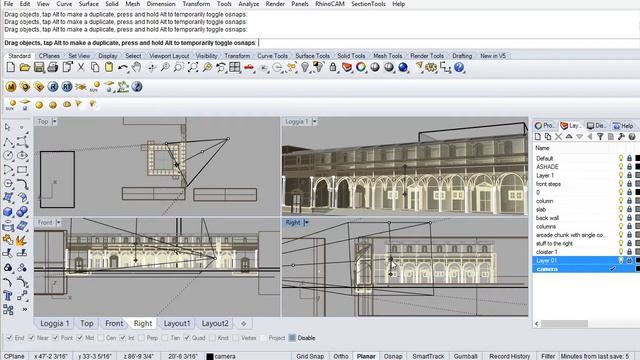640x360 pixels.
Task: Toggle Ortho in status bar
Action: (x=341, y=356)
